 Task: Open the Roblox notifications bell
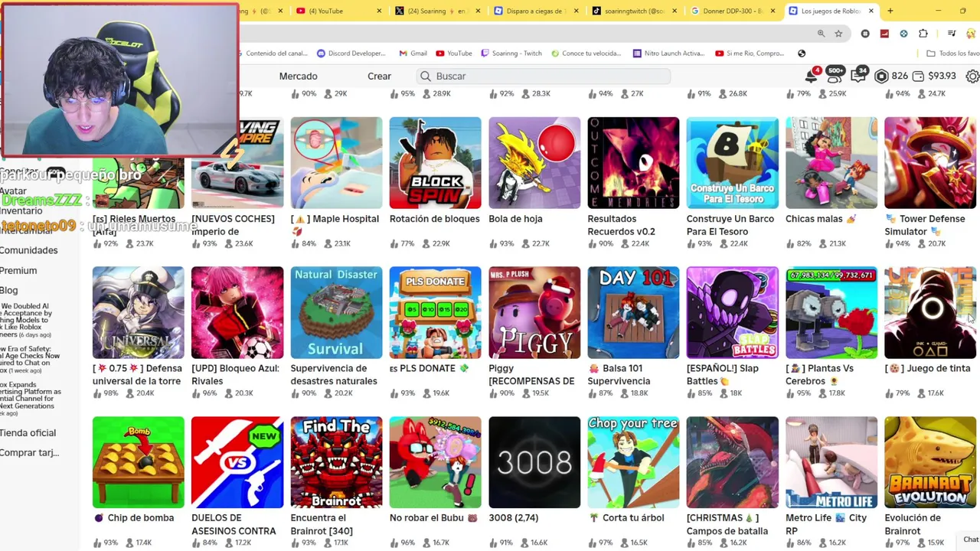[x=811, y=76]
